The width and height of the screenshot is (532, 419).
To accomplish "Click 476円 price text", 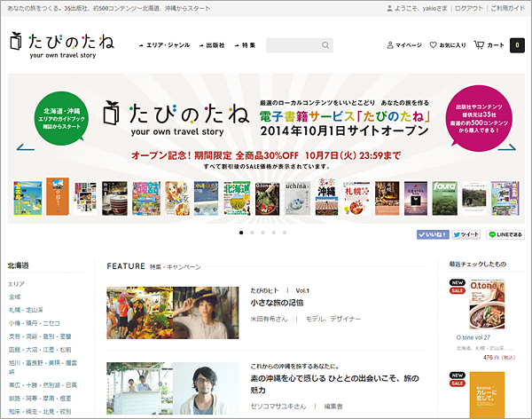I will pyautogui.click(x=499, y=357).
